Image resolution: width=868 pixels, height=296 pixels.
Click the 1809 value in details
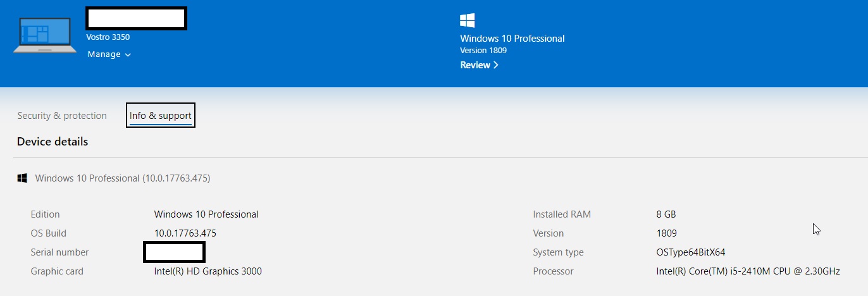coord(667,233)
